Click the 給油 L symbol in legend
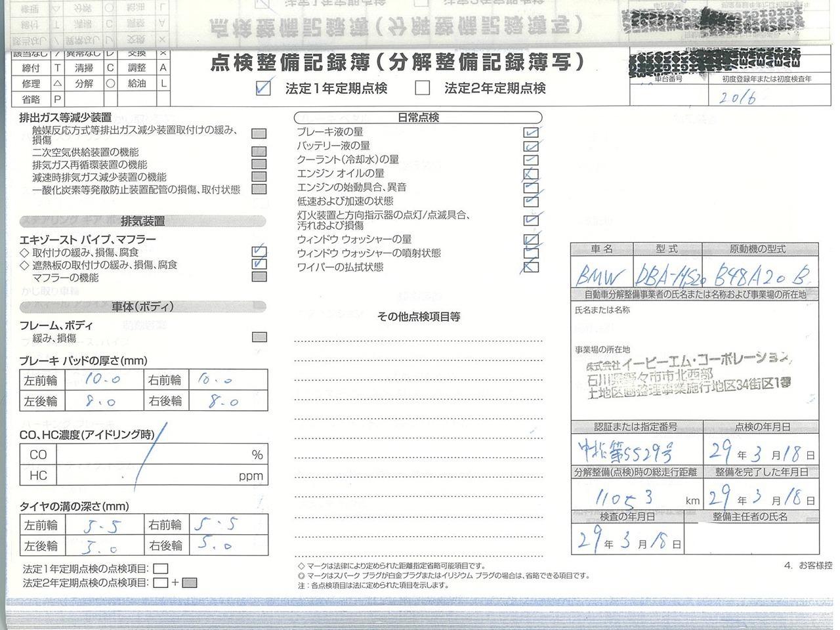Screen dimensions: 840x630 tap(163, 84)
